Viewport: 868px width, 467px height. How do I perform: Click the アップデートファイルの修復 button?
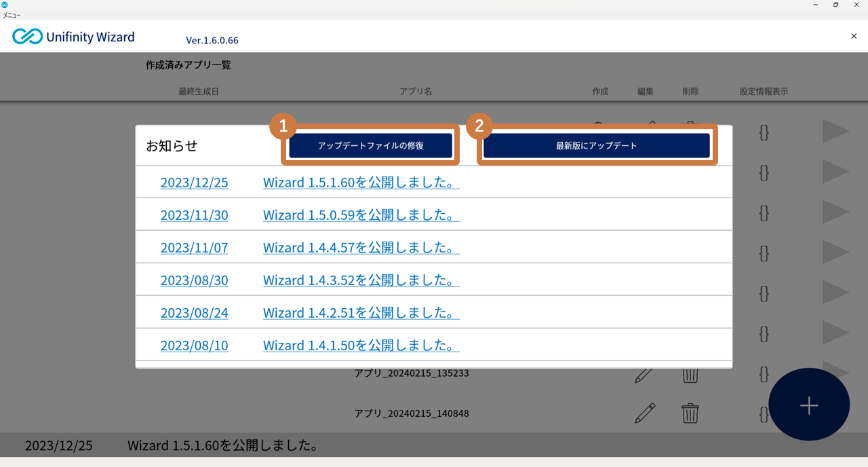pos(370,146)
